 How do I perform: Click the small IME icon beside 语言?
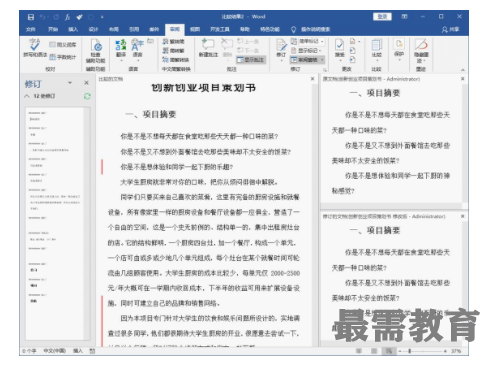pyautogui.click(x=151, y=41)
